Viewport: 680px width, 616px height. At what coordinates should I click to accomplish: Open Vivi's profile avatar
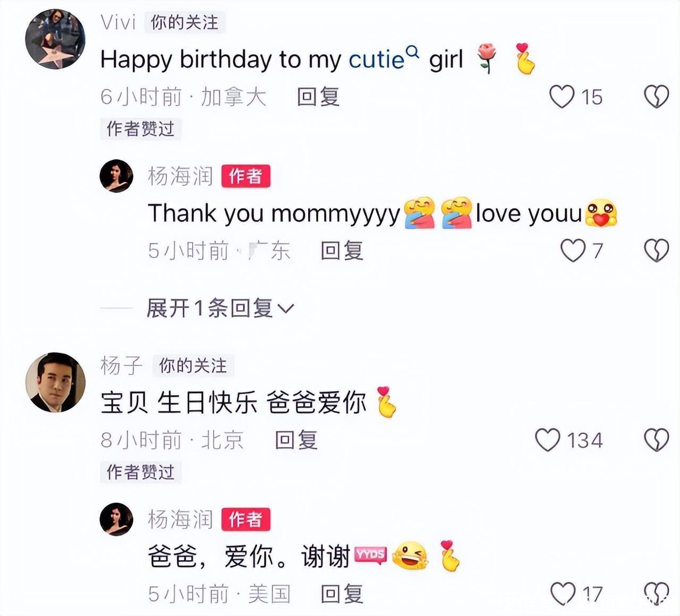coord(55,39)
